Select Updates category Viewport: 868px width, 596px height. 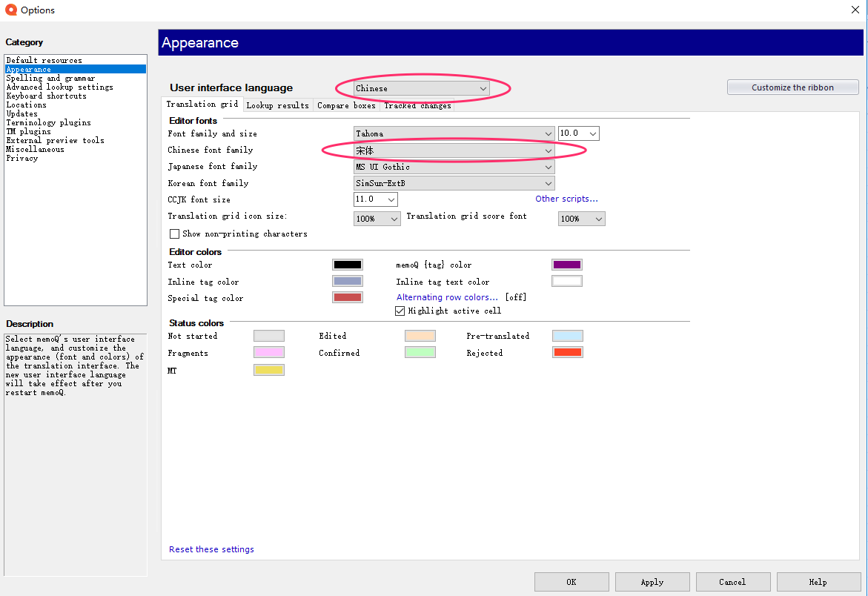point(76,113)
